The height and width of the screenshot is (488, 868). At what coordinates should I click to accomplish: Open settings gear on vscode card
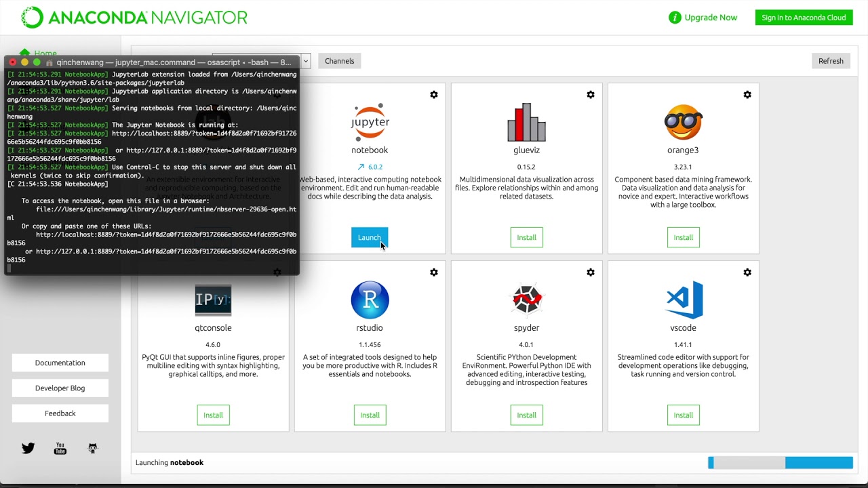point(747,272)
